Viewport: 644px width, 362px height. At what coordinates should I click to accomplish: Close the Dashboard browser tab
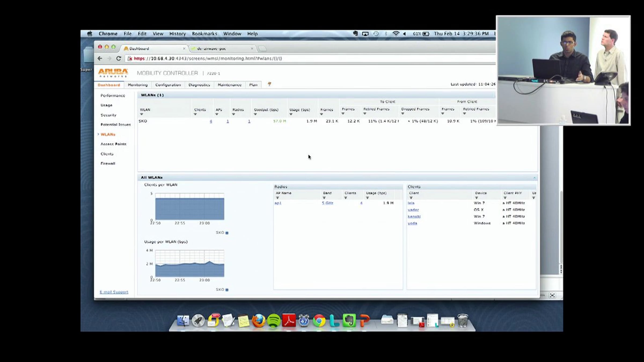184,49
